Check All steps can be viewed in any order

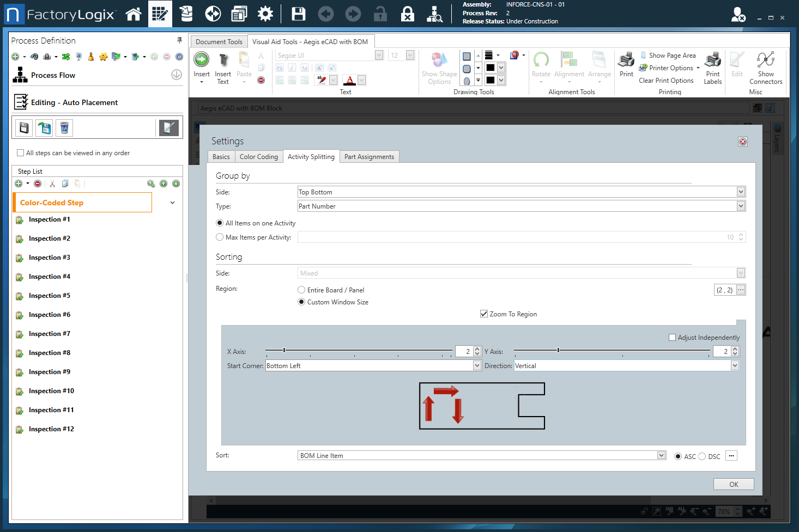pyautogui.click(x=20, y=153)
